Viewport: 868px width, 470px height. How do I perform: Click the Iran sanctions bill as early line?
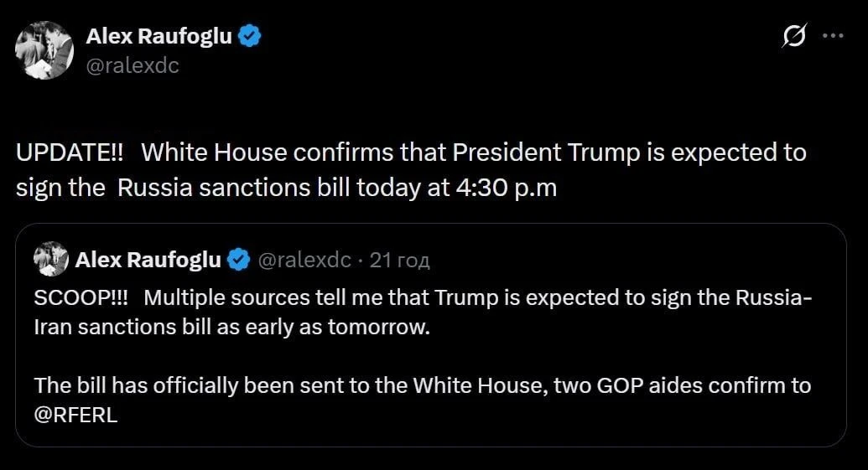coord(232,328)
